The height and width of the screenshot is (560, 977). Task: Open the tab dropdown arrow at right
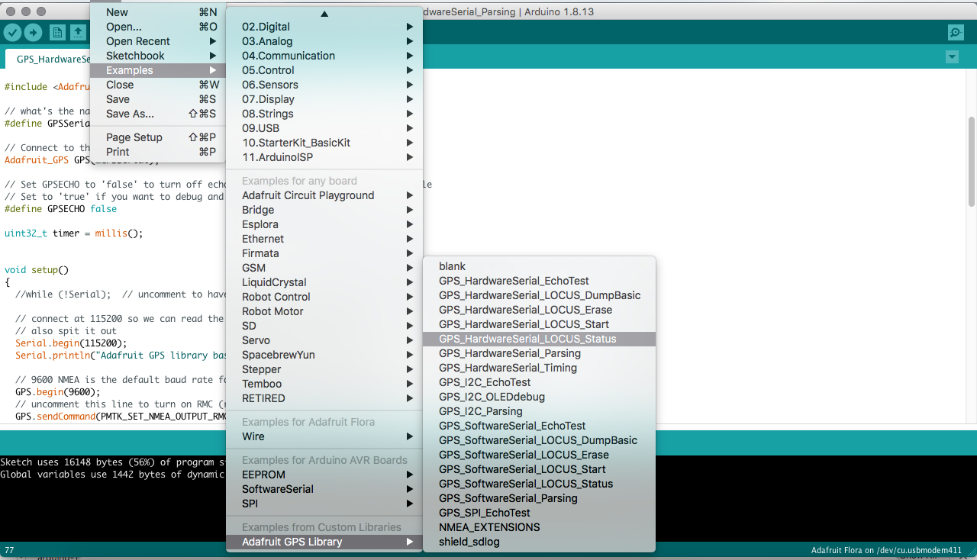coord(952,57)
